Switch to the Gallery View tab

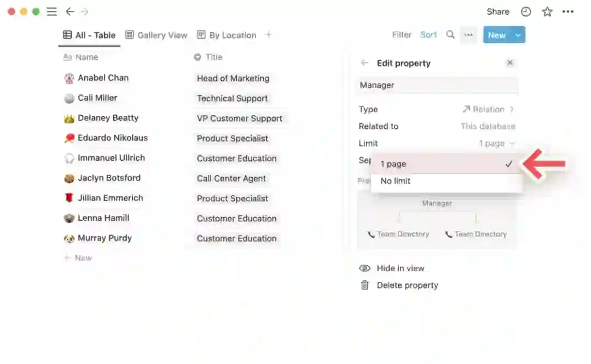[x=157, y=35]
